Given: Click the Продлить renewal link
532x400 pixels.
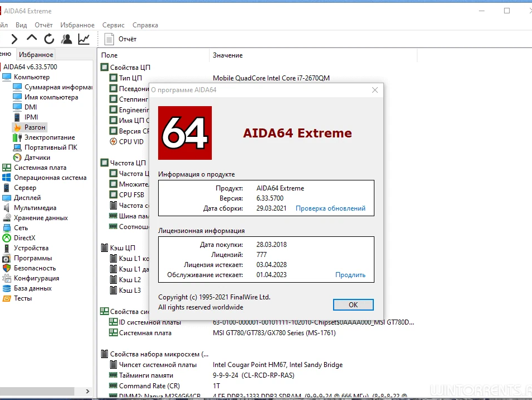Looking at the screenshot, I should pyautogui.click(x=350, y=275).
